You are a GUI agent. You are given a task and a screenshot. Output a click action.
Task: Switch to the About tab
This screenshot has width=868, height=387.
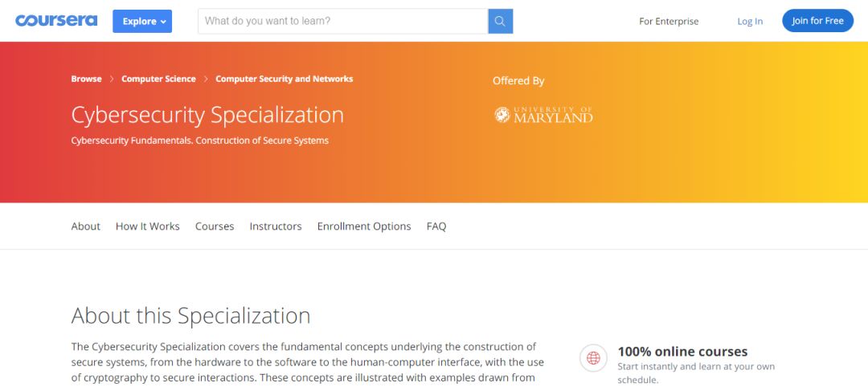85,226
